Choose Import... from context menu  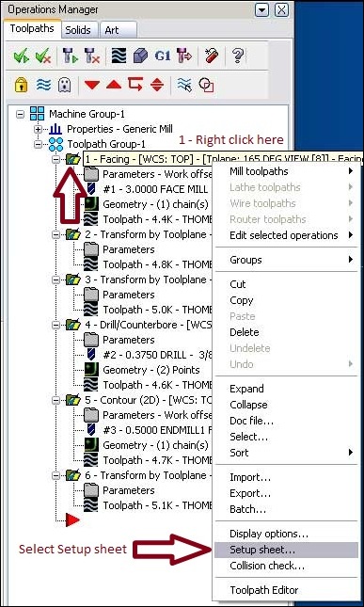coord(286,477)
